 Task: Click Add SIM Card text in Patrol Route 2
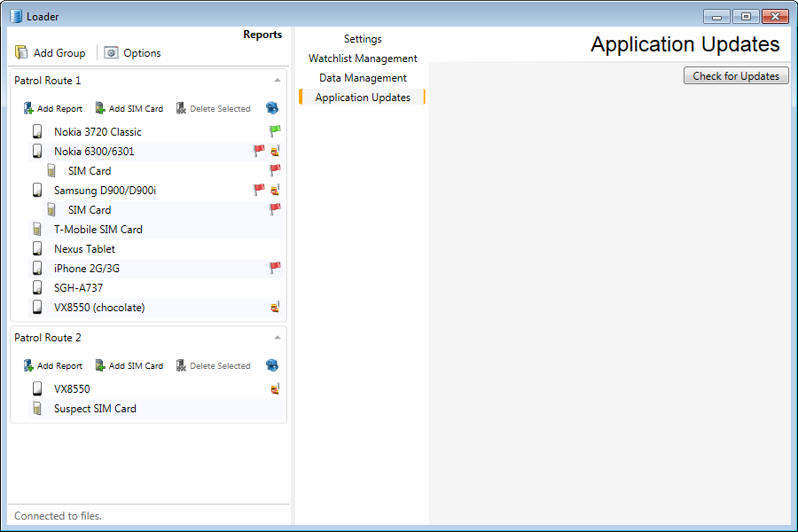pyautogui.click(x=136, y=366)
